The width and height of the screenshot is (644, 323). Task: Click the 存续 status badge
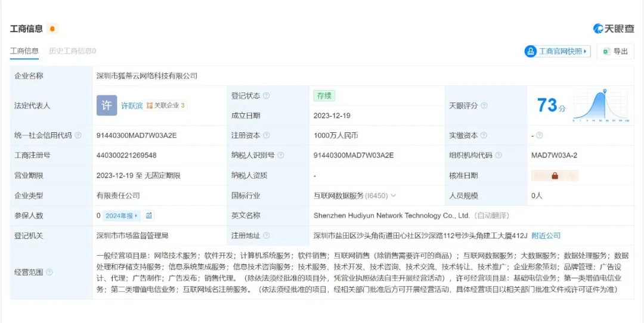click(324, 95)
